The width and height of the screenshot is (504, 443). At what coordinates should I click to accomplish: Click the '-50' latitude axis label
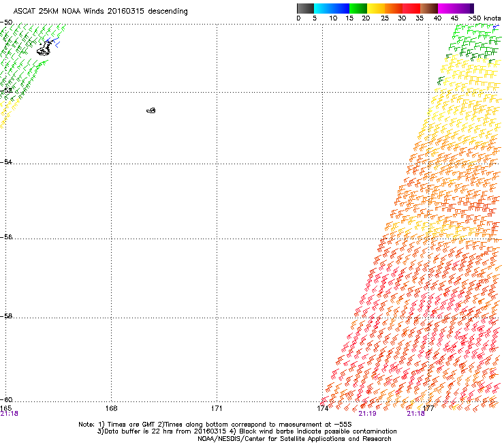click(x=6, y=22)
